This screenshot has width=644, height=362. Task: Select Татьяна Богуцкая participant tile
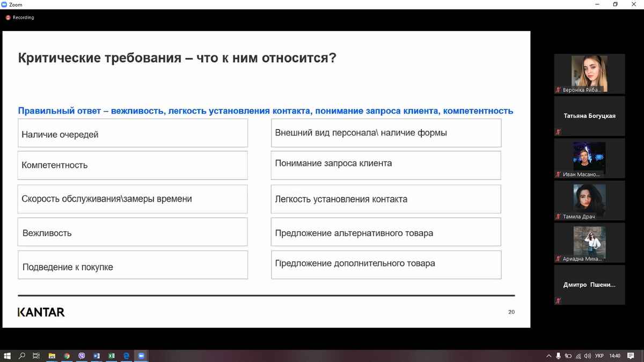coord(589,116)
